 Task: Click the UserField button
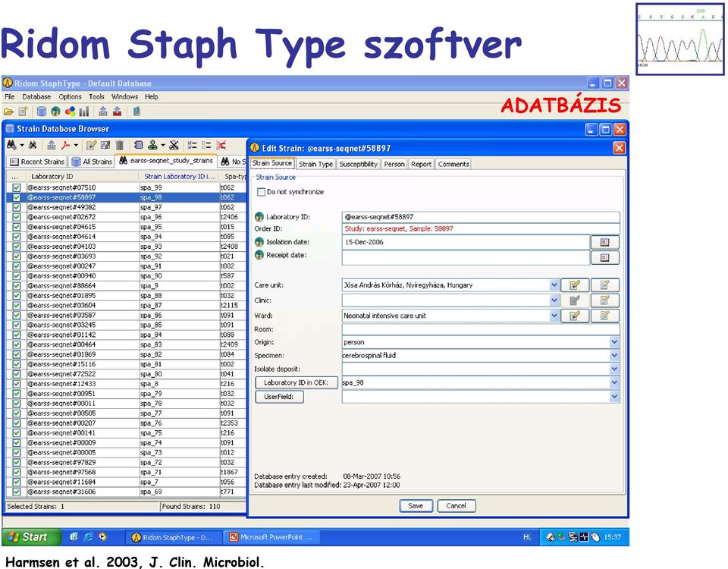279,397
